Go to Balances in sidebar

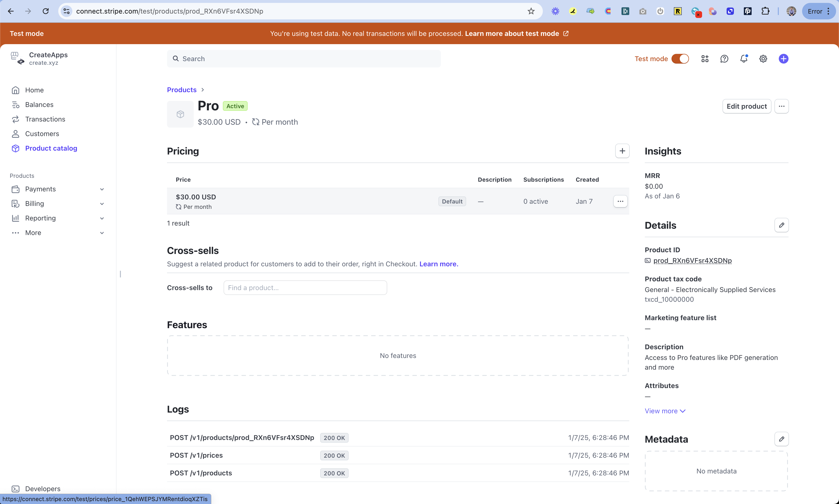point(39,105)
